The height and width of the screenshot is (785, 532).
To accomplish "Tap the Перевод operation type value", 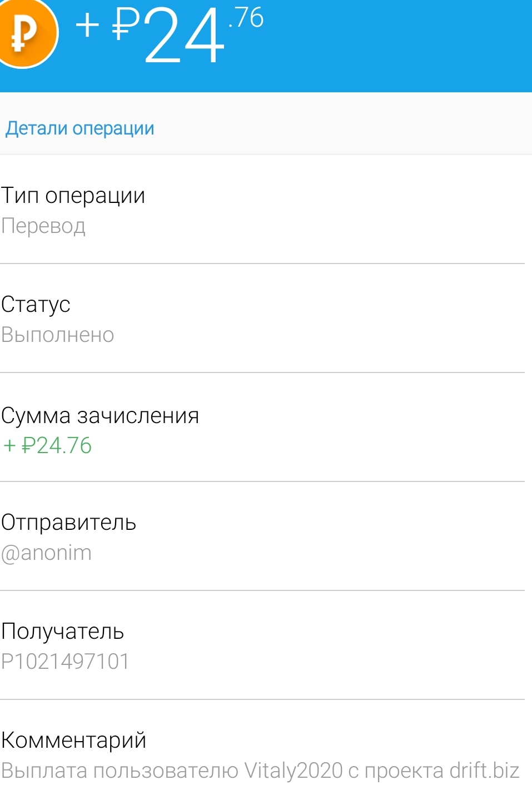I will (43, 226).
